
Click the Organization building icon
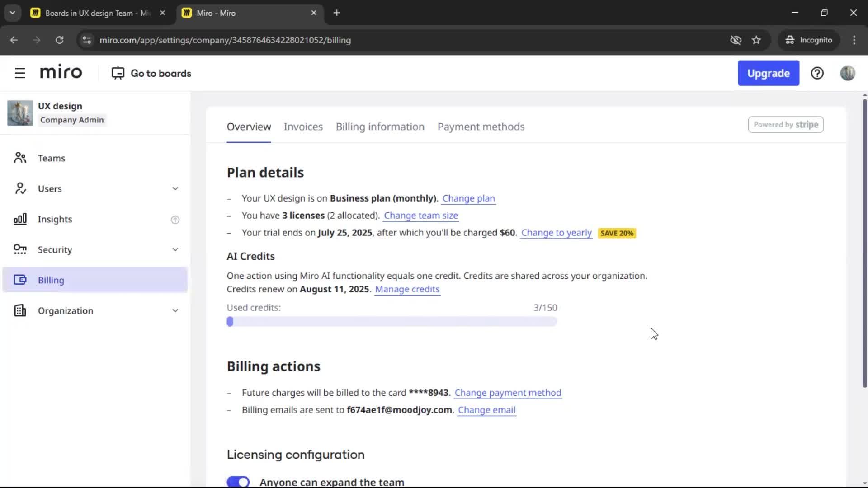(x=20, y=310)
